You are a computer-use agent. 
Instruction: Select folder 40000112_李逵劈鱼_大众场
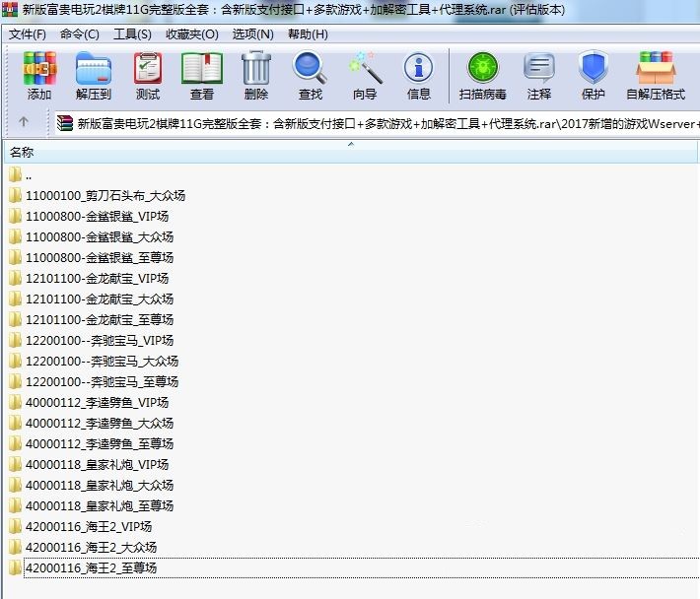coord(100,424)
